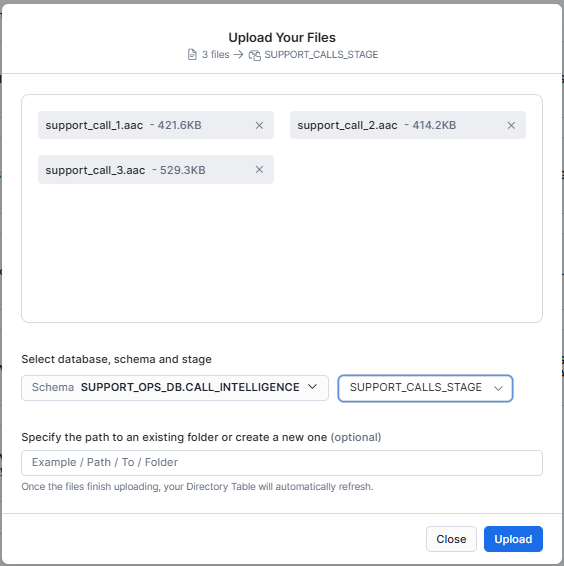Expand the SUPPORT_CALLS_STAGE stage selector
The image size is (564, 566).
coord(425,388)
